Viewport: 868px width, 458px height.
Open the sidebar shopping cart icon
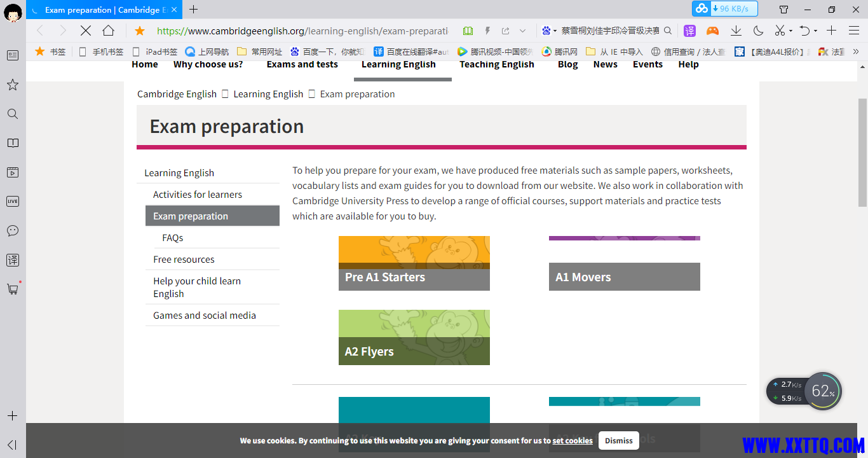[13, 289]
